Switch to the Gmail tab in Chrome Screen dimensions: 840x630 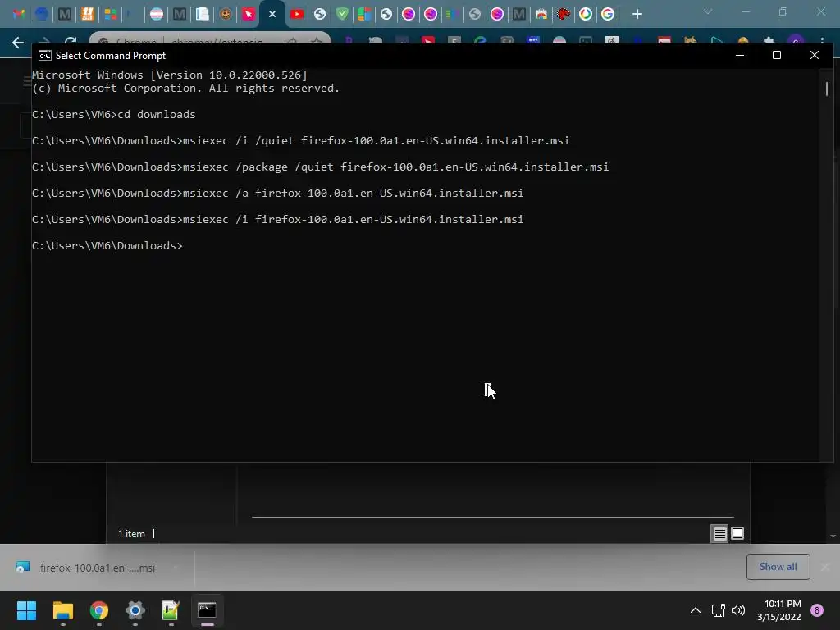(x=19, y=14)
